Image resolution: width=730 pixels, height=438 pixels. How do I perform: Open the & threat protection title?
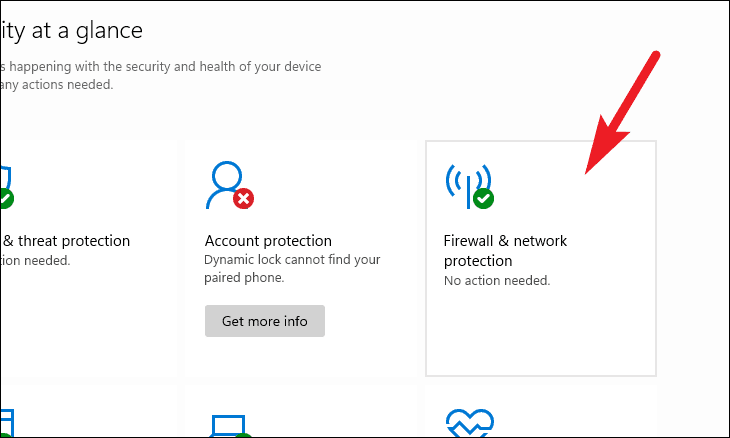[66, 241]
